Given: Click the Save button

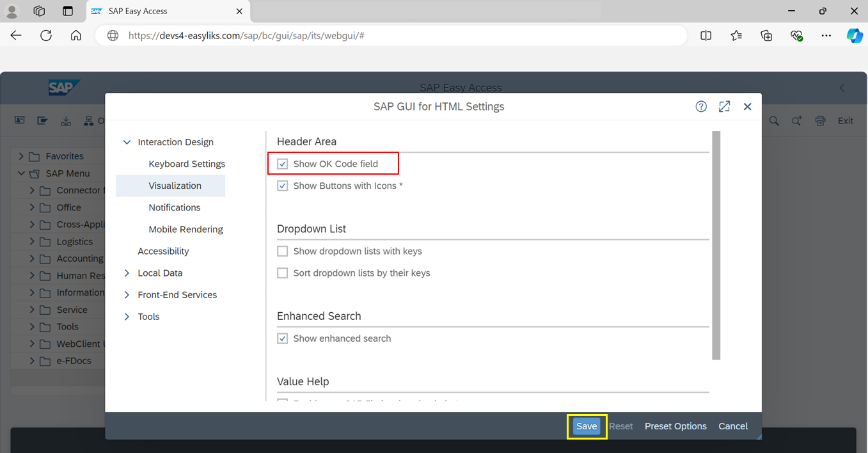Looking at the screenshot, I should (586, 426).
